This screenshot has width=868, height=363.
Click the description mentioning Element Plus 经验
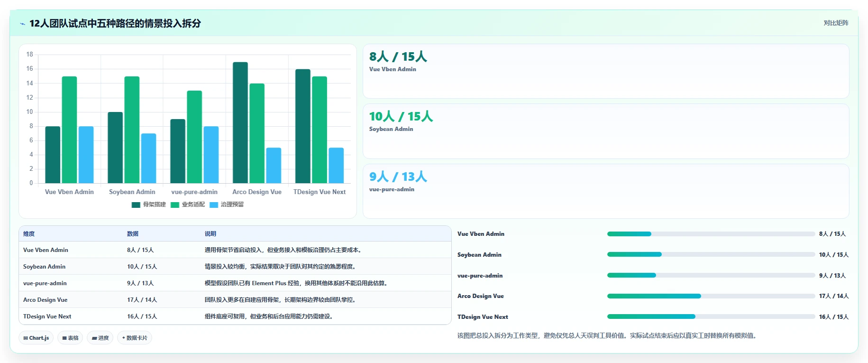click(x=297, y=283)
